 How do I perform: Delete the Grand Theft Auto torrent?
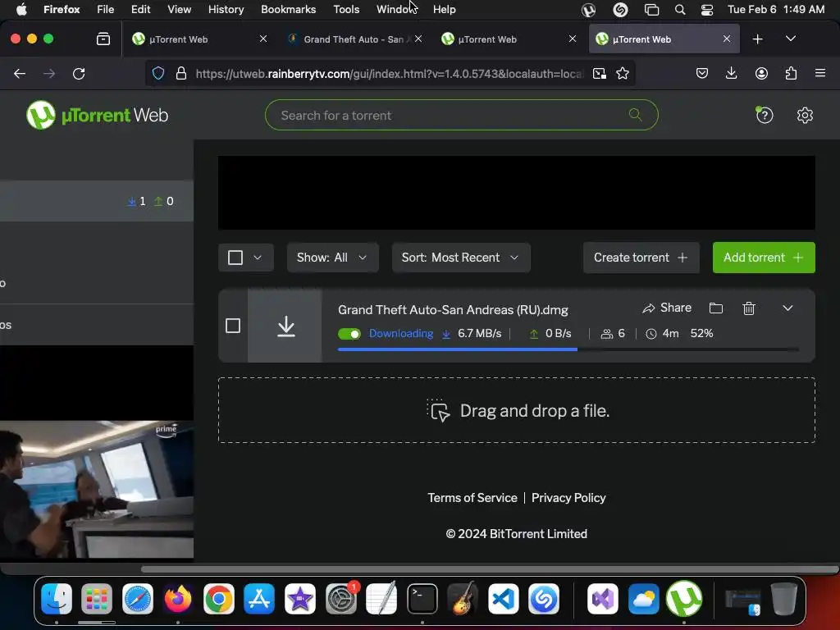pos(749,308)
